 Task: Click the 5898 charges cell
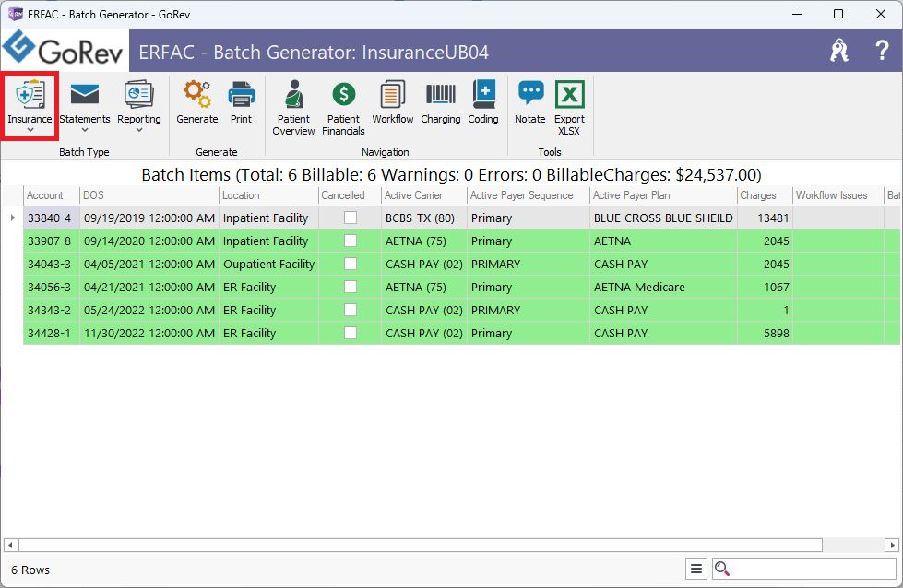(x=765, y=333)
